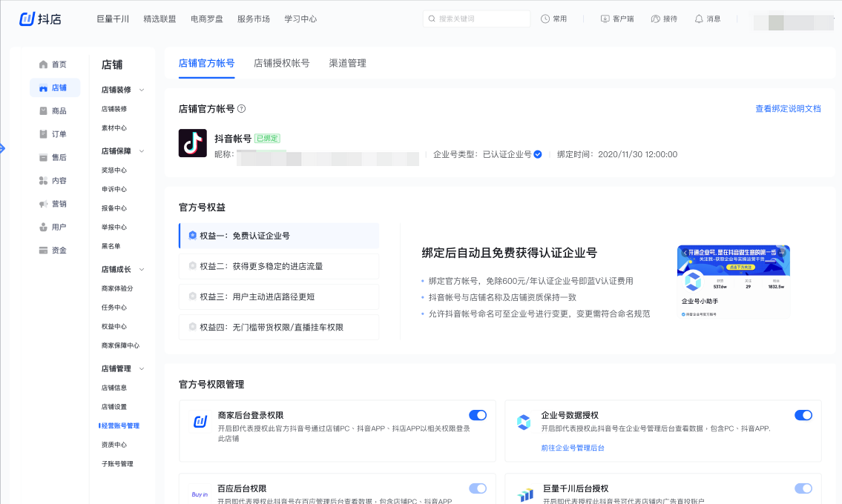
Task: Click the 抖音 TikTok account avatar
Action: 193,143
